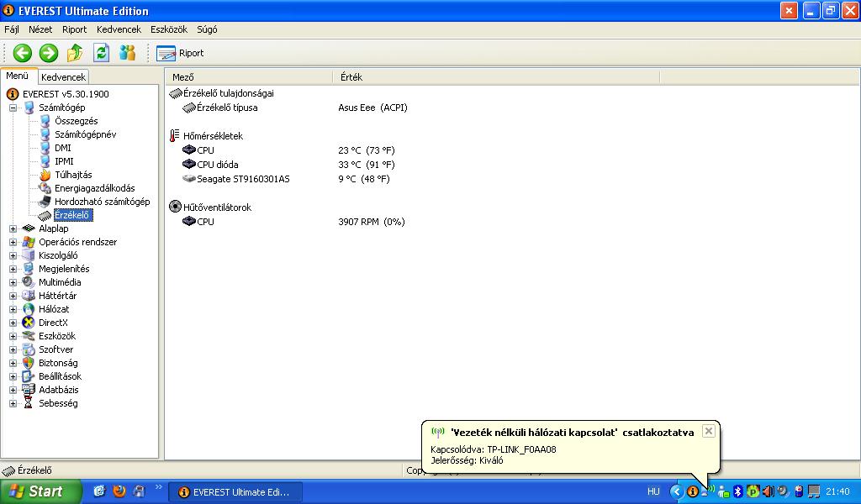Expand the Sebesség tree node

pos(13,403)
